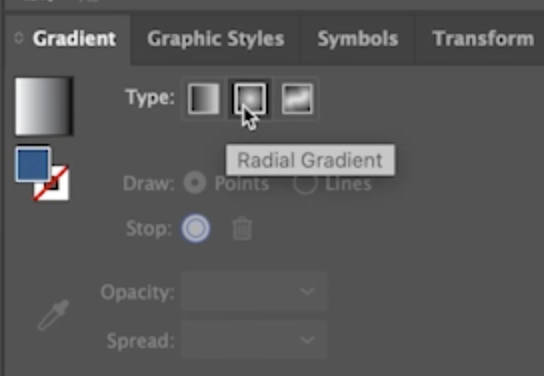Select the Freeform Gradient type icon
Viewport: 544px width, 376px height.
point(297,99)
